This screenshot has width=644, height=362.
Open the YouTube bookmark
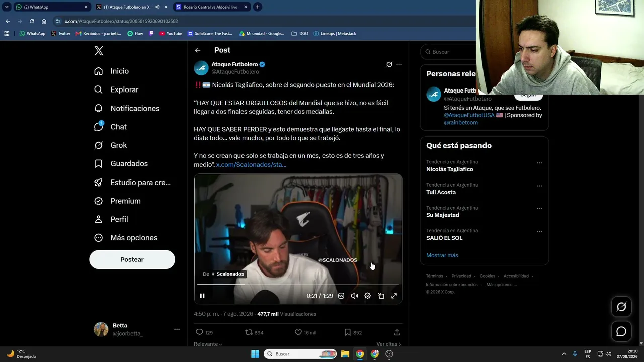[x=171, y=34]
